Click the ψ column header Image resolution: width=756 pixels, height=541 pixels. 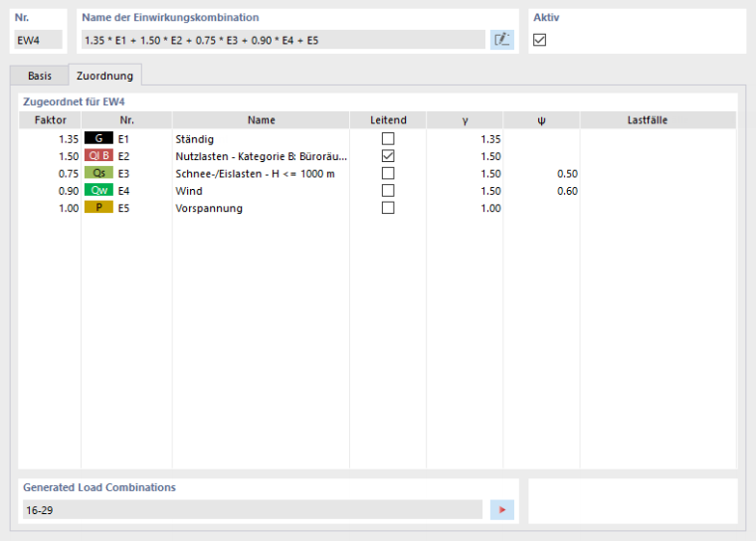[541, 120]
